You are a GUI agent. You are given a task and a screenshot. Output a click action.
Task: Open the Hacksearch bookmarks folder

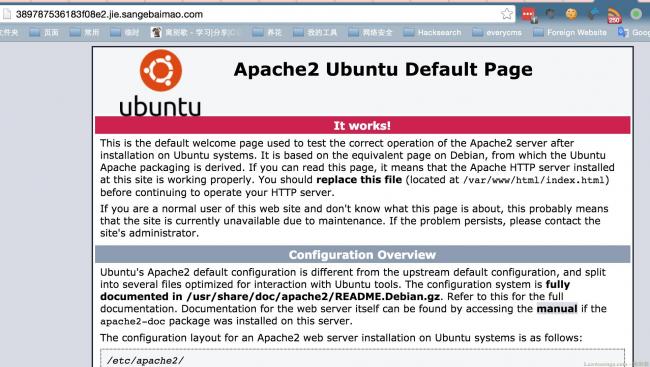coord(432,32)
